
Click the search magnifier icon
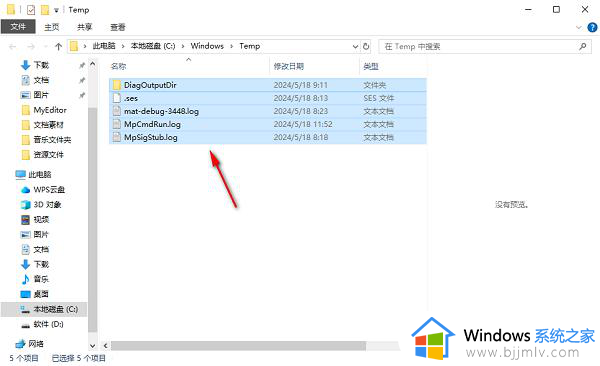click(x=582, y=46)
